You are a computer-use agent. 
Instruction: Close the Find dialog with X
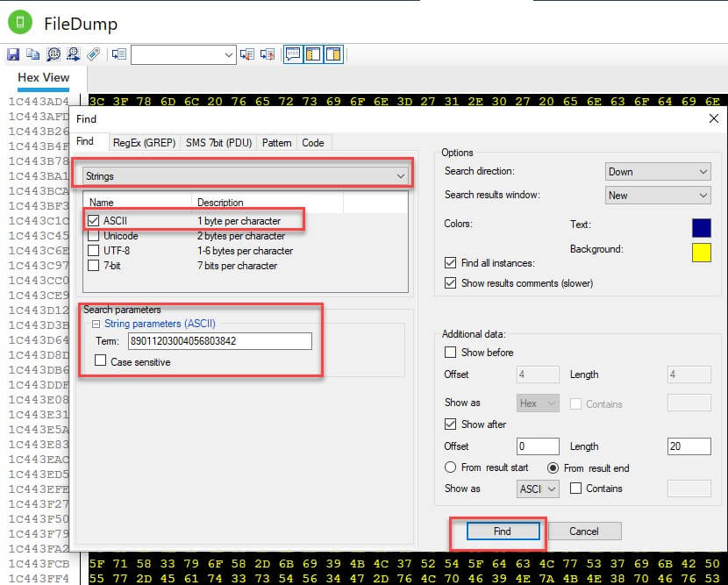pyautogui.click(x=714, y=119)
